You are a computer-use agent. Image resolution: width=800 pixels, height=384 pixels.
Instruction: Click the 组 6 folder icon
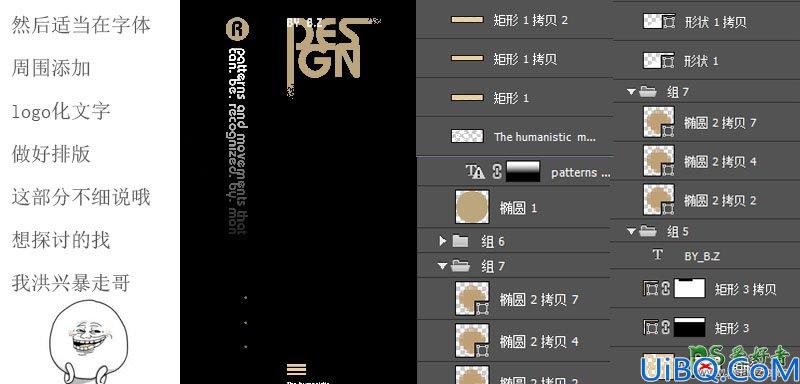click(460, 241)
